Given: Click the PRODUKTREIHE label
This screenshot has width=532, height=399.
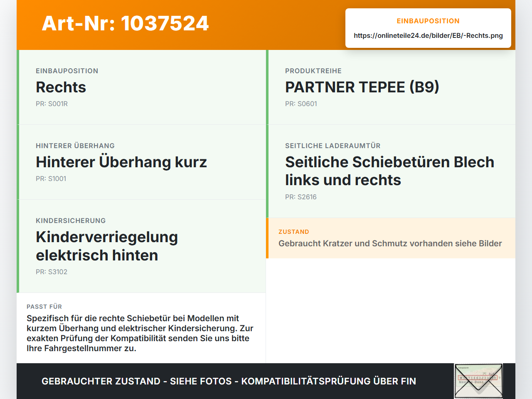Looking at the screenshot, I should point(313,71).
